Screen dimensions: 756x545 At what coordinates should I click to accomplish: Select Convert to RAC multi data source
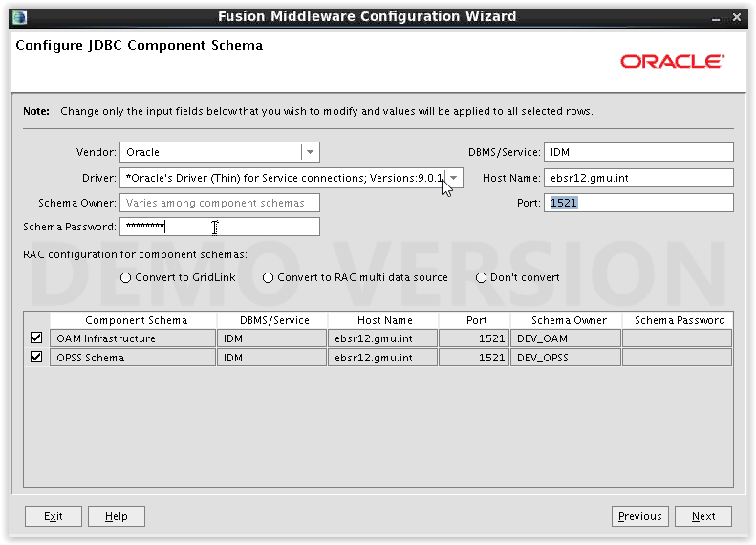pyautogui.click(x=356, y=278)
